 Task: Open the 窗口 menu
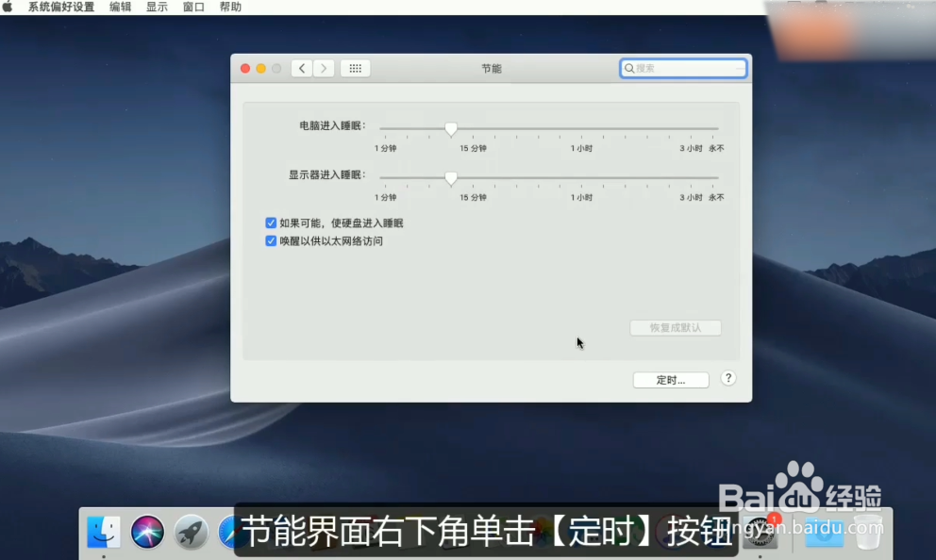192,6
